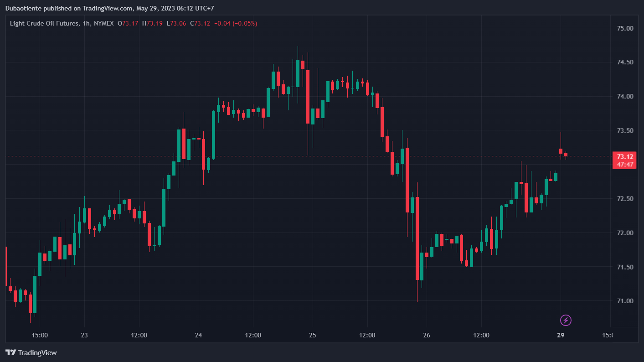The width and height of the screenshot is (644, 362).
Task: Select date 25 on the time axis
Action: [x=312, y=335]
